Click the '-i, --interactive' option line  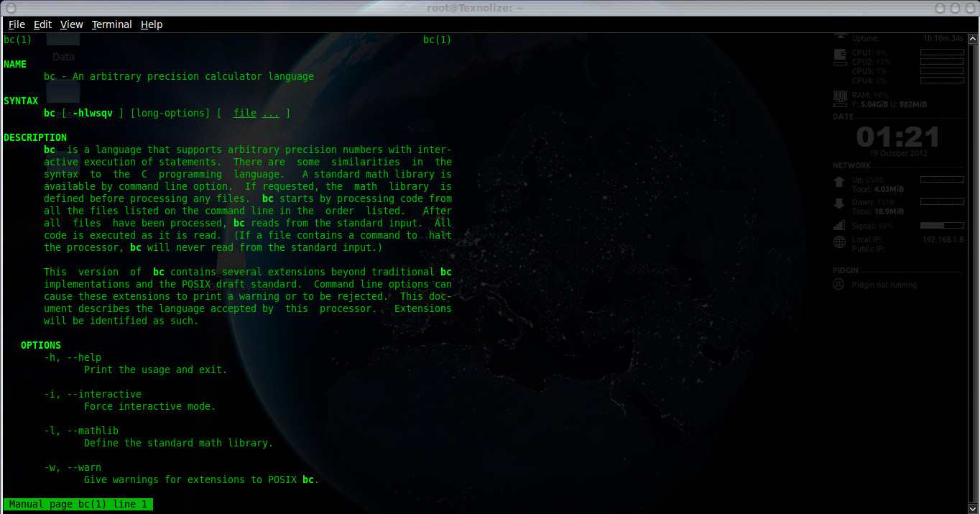[x=93, y=395]
